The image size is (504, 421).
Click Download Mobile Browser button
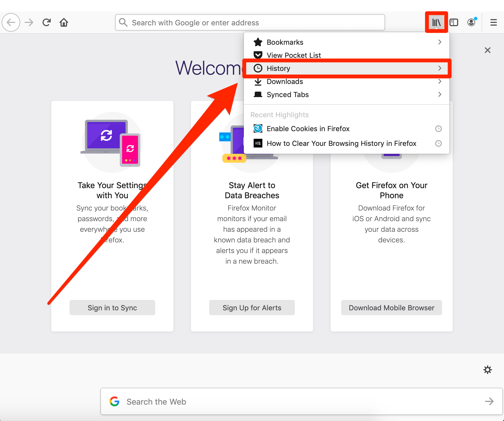click(392, 308)
